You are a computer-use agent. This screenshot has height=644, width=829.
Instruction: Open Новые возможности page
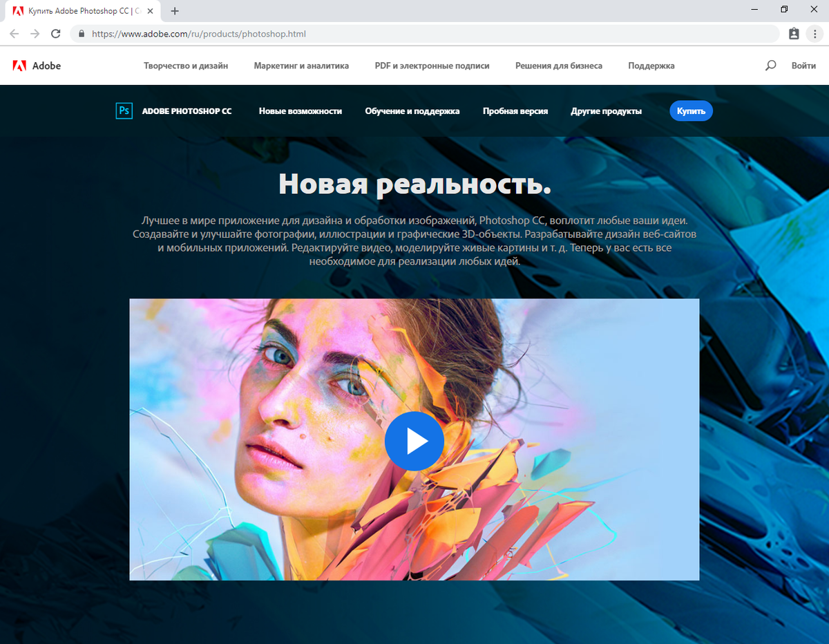point(301,111)
